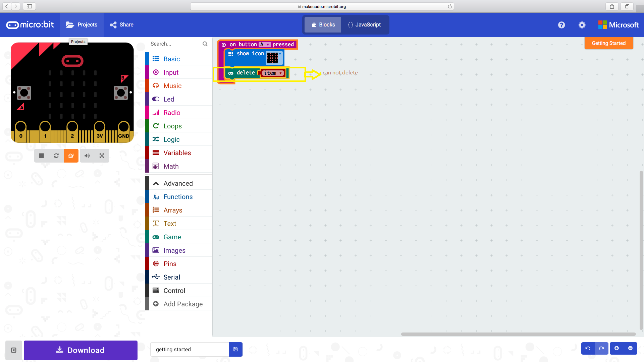Image resolution: width=644 pixels, height=362 pixels.
Task: Click the search magnifier icon
Action: (205, 44)
